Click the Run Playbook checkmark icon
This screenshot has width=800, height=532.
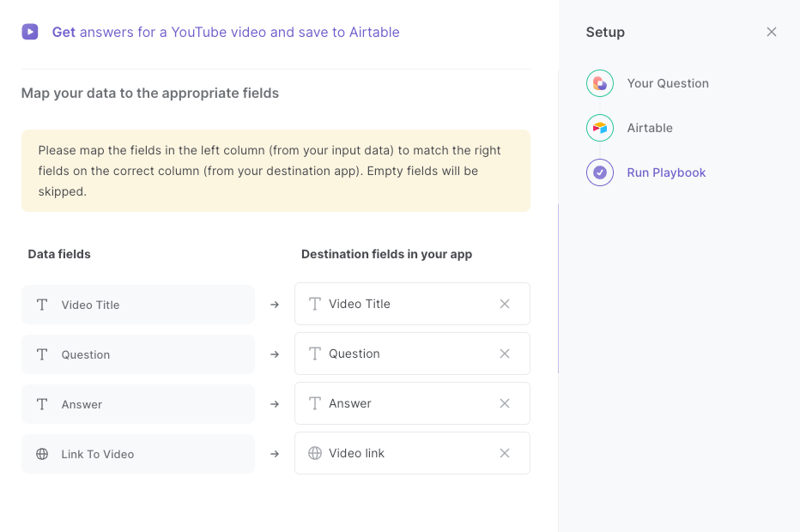point(599,172)
